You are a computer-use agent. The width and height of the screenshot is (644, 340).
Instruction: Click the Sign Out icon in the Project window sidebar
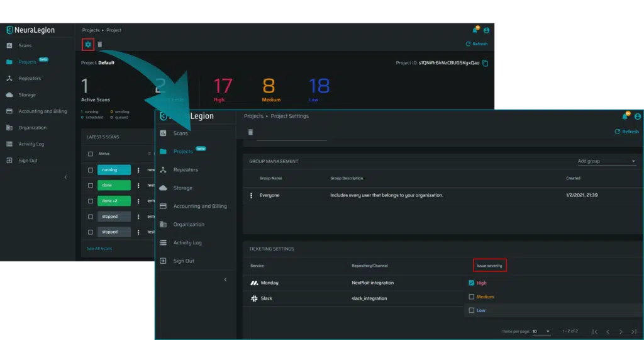pos(9,161)
